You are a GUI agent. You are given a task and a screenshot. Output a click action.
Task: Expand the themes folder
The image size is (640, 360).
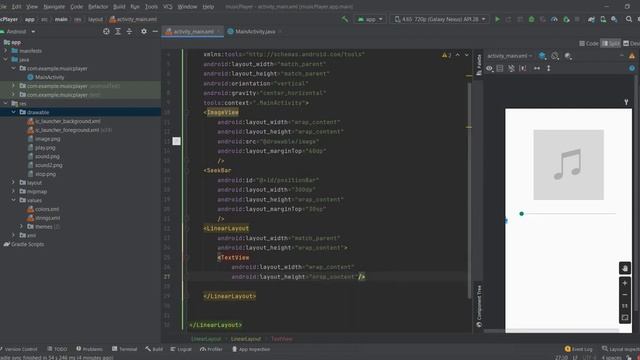pos(21,227)
